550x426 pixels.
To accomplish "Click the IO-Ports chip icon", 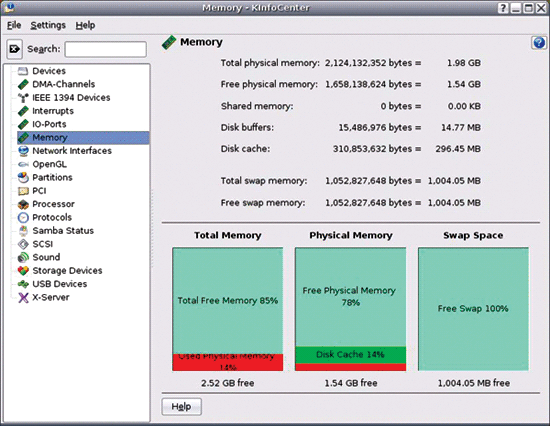I will (x=23, y=124).
